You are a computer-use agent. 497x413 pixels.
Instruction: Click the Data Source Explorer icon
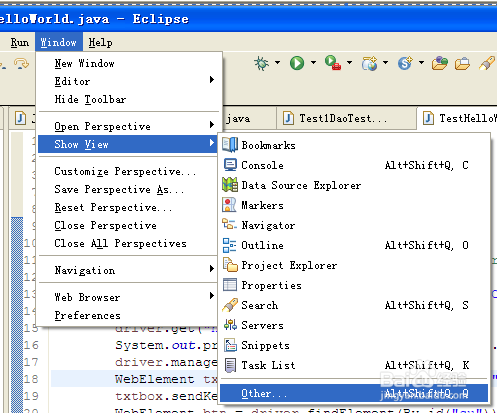tap(230, 185)
